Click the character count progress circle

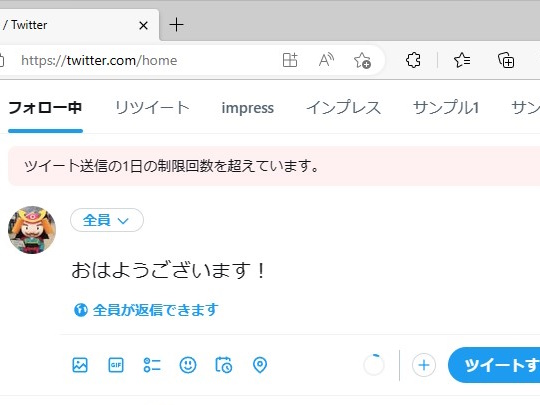374,365
